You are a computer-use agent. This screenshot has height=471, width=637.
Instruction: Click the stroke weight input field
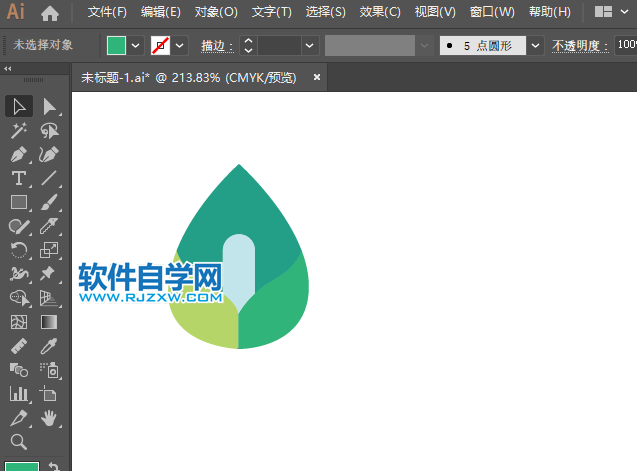click(280, 46)
